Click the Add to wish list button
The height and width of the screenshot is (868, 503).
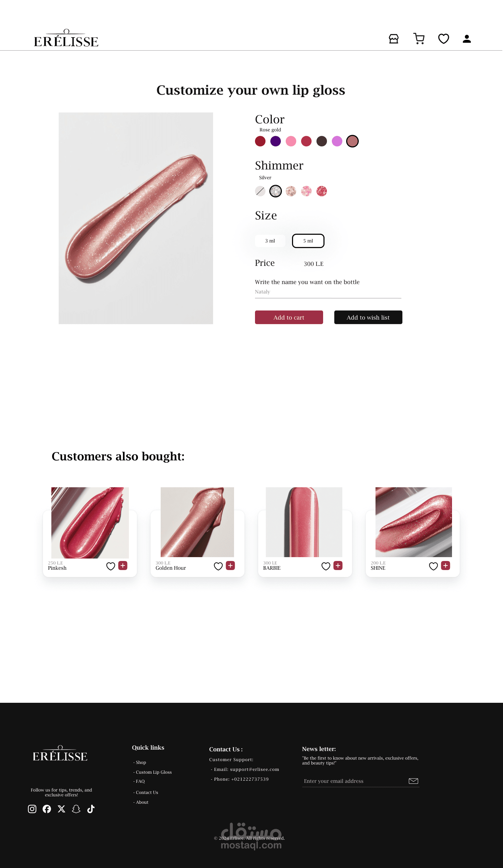(x=368, y=317)
